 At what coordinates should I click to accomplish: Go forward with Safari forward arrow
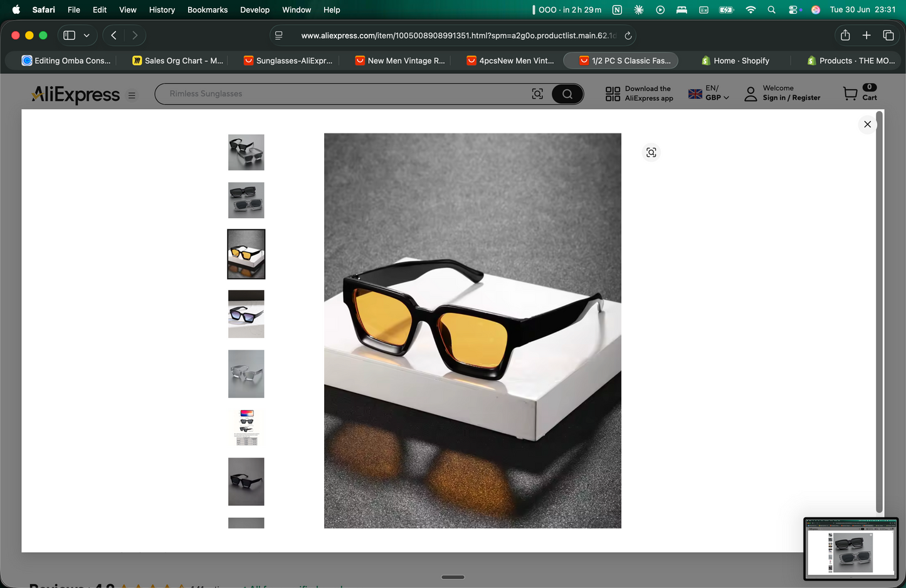pos(135,35)
